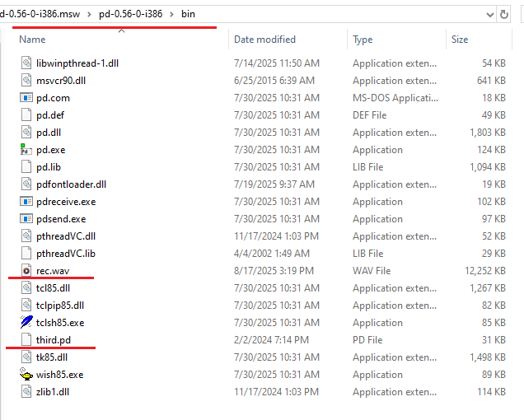Select the pd.exe Pure Data icon
The width and height of the screenshot is (524, 420).
(x=26, y=149)
